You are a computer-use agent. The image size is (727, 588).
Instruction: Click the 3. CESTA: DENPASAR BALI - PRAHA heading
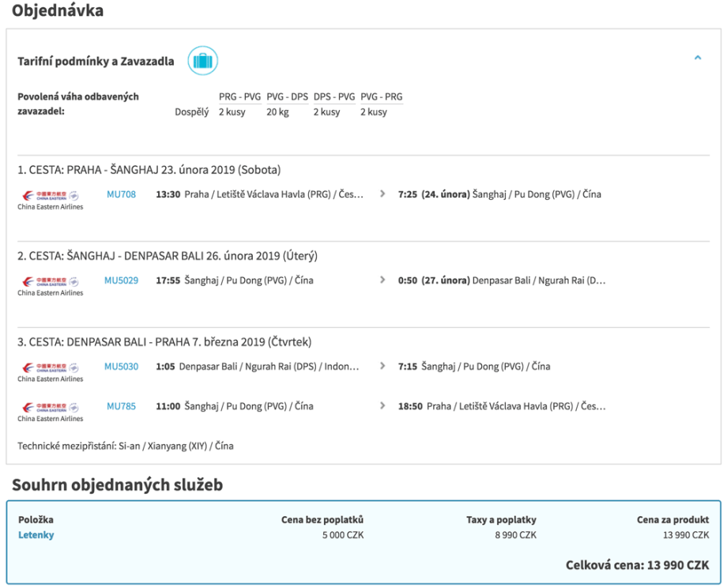164,342
